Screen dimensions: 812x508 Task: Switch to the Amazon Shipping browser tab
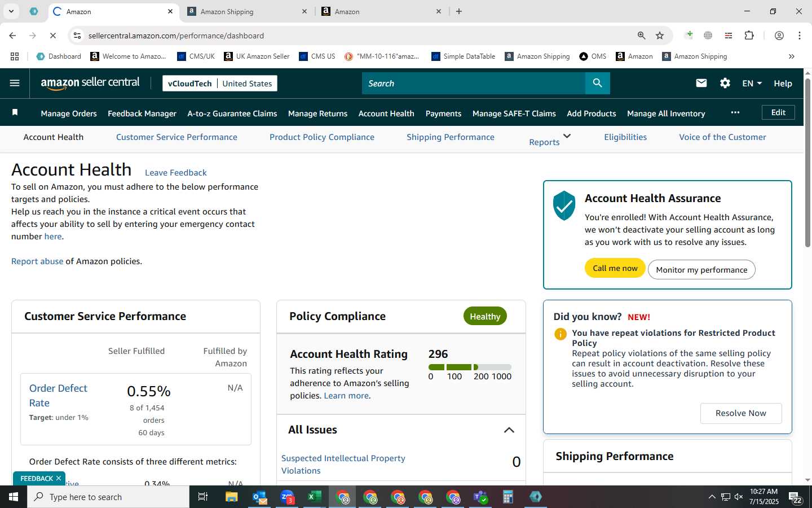pos(248,11)
